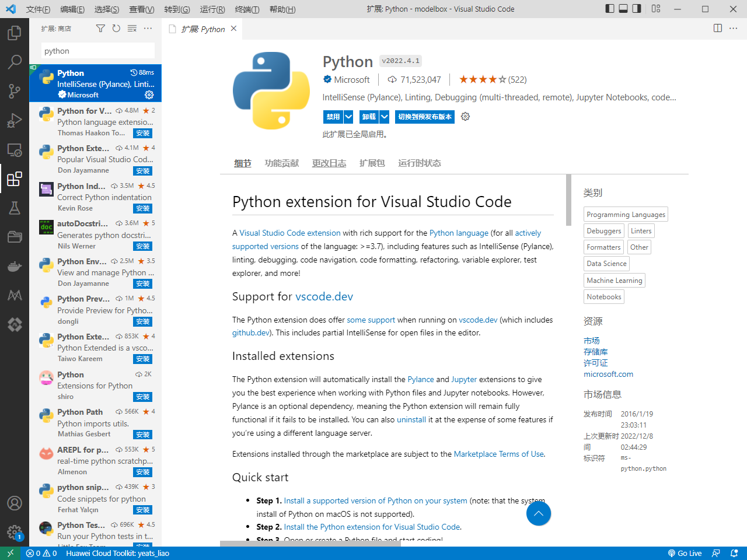Viewport: 747px width, 560px height.
Task: Switch to 功能贡献 tab
Action: pyautogui.click(x=282, y=163)
